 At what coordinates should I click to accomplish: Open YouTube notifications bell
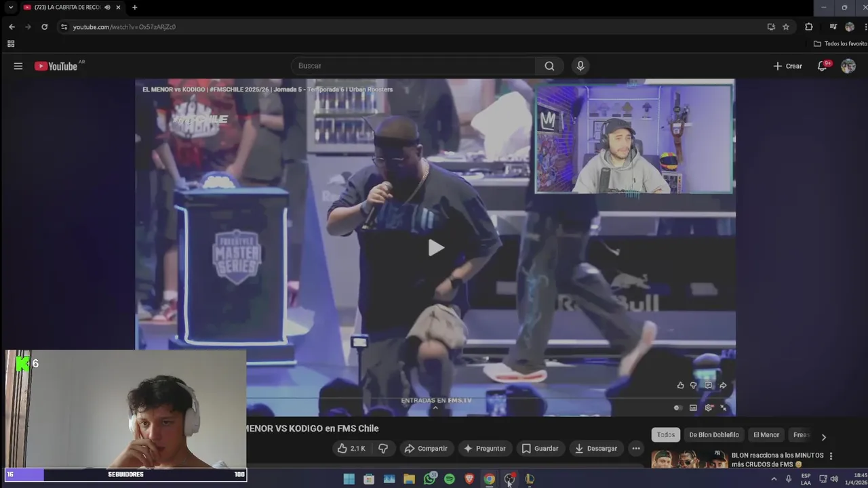click(822, 66)
